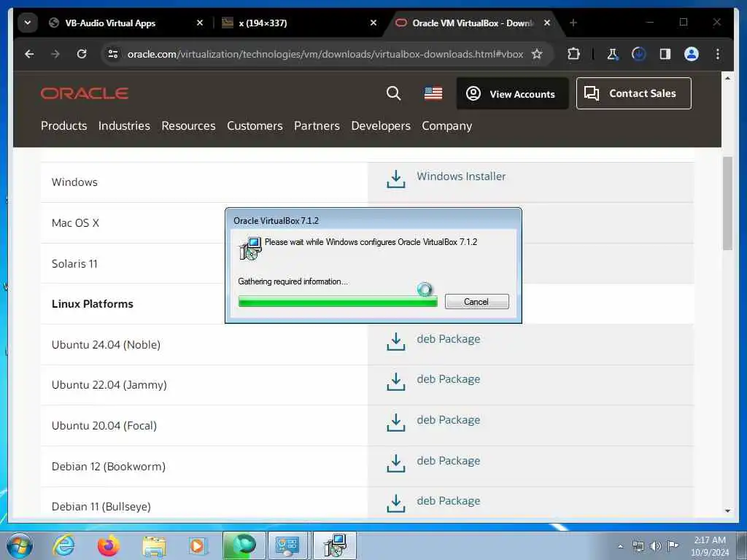Open the Company menu
Image resolution: width=747 pixels, height=560 pixels.
447,126
